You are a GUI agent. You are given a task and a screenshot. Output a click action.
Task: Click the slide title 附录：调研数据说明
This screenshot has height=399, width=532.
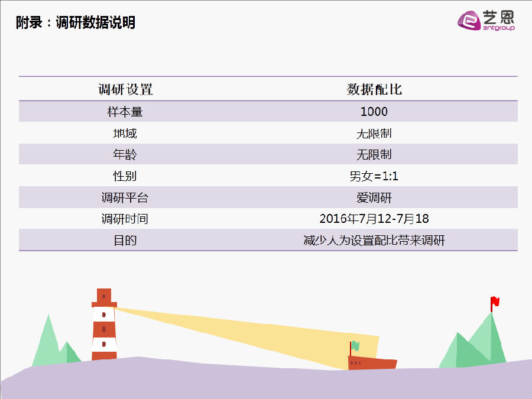tap(75, 22)
